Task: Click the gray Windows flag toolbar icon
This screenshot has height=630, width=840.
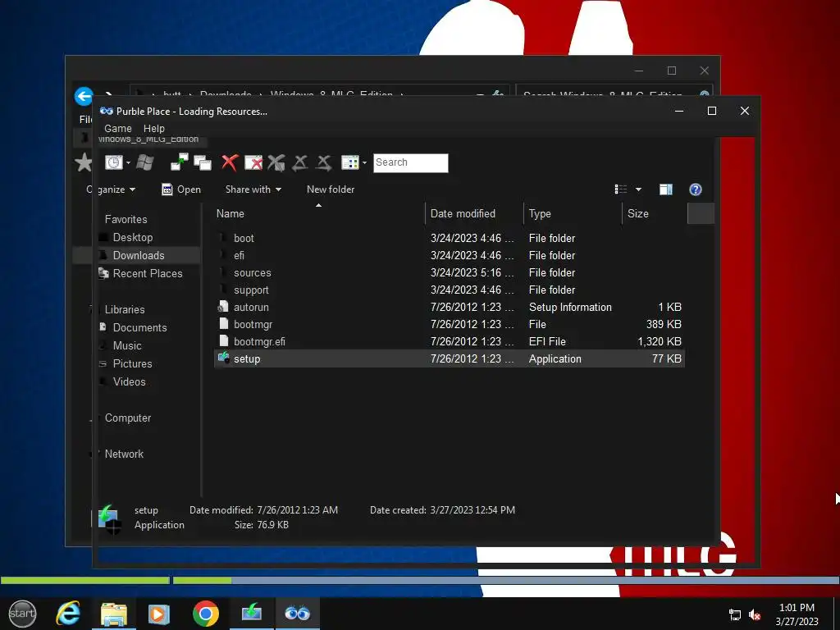Action: coord(144,162)
